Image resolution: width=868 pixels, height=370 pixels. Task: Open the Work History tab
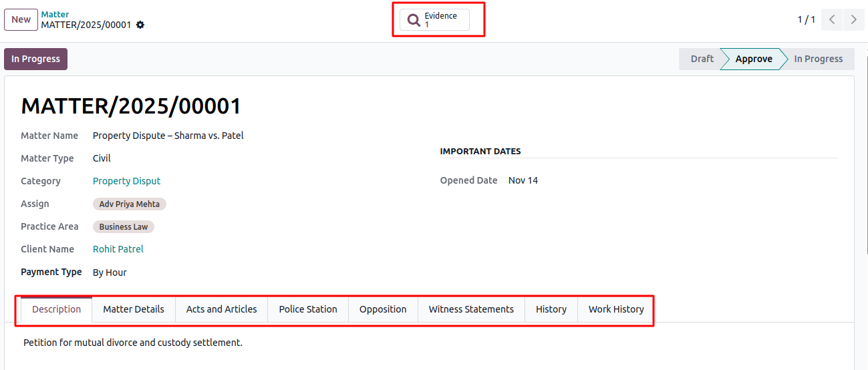615,309
